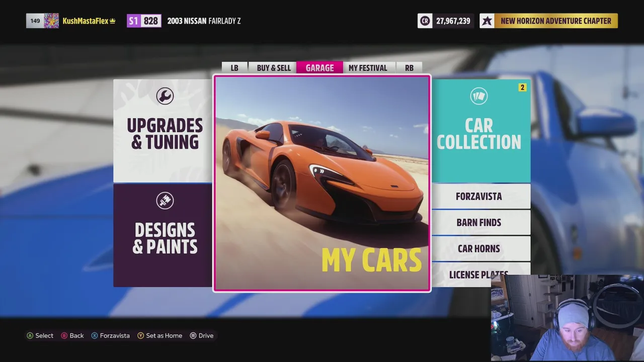This screenshot has height=362, width=644.
Task: Click the KushMastaFlex gamertag
Action: point(86,21)
